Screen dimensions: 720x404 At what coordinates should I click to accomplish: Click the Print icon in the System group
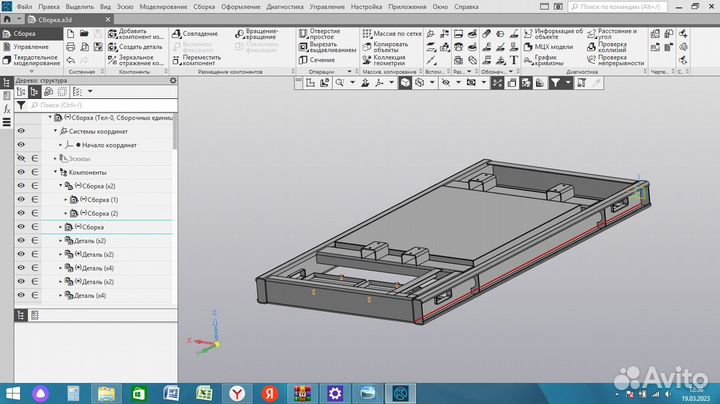click(70, 47)
